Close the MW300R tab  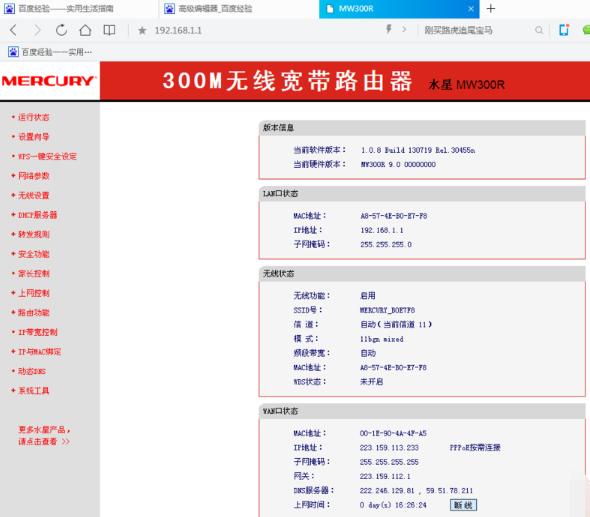coord(471,9)
